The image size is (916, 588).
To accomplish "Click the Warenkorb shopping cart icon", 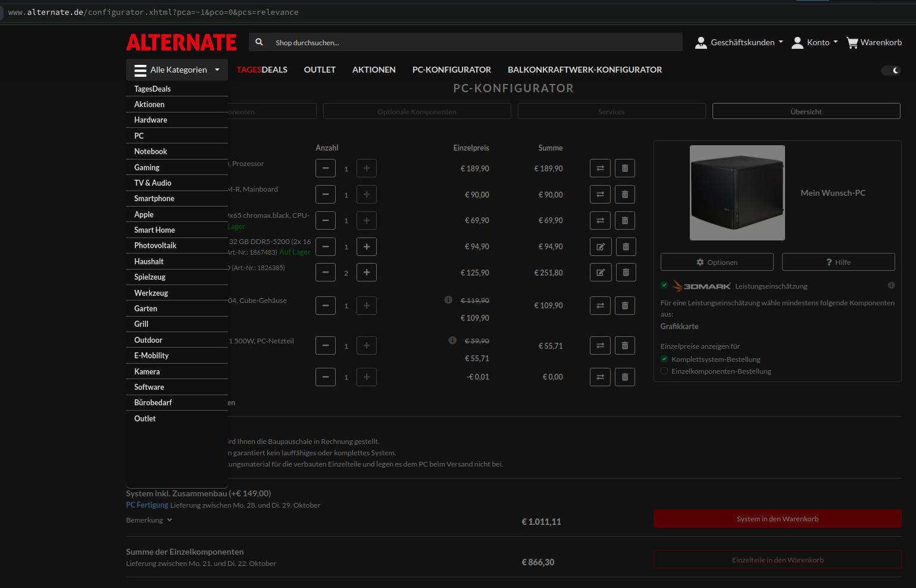I will click(852, 43).
